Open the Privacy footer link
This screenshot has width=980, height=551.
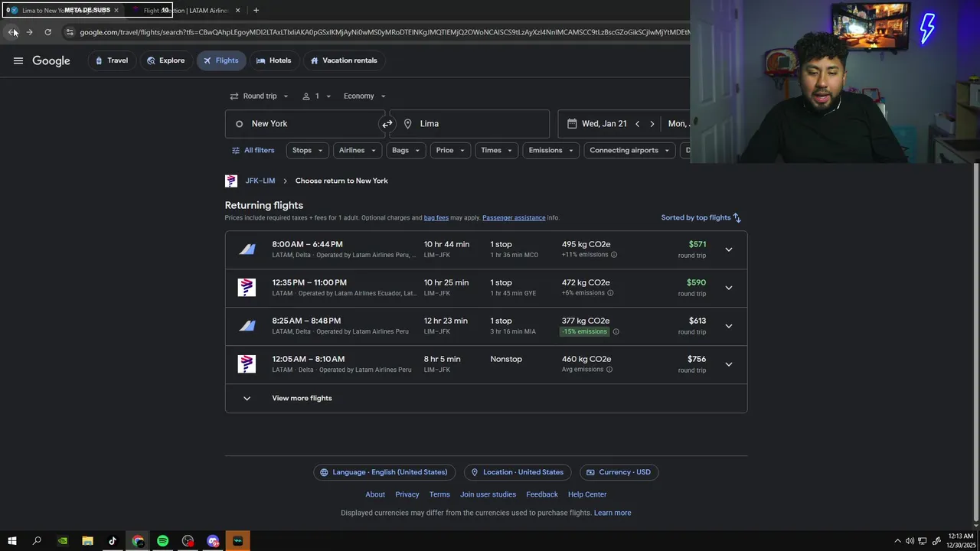point(407,494)
